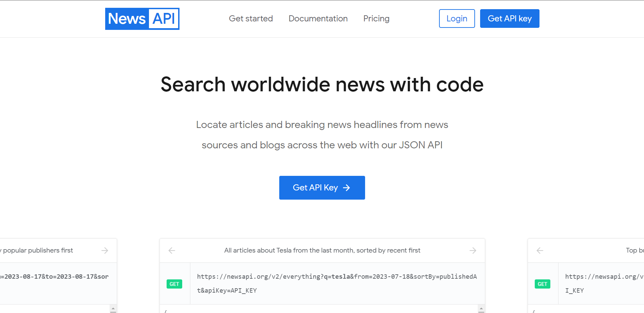Click the 'Locate articles and breaking news' subtitle
The image size is (644, 313).
pyautogui.click(x=322, y=135)
